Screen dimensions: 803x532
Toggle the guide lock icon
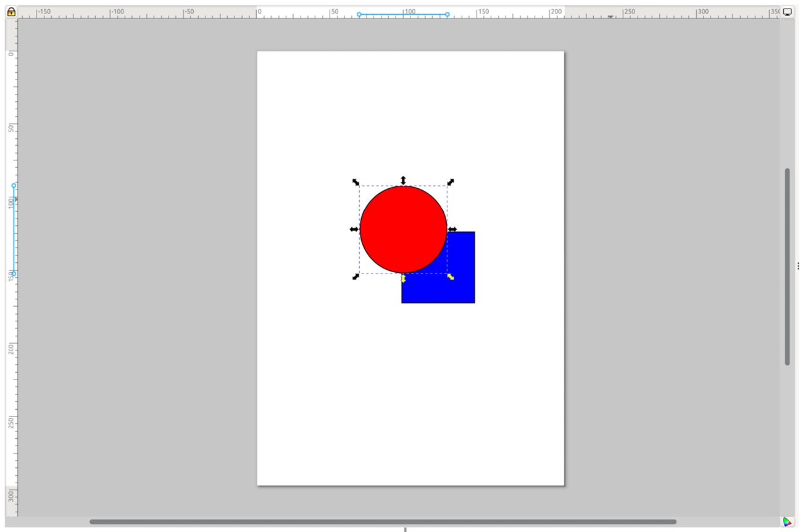[x=11, y=12]
